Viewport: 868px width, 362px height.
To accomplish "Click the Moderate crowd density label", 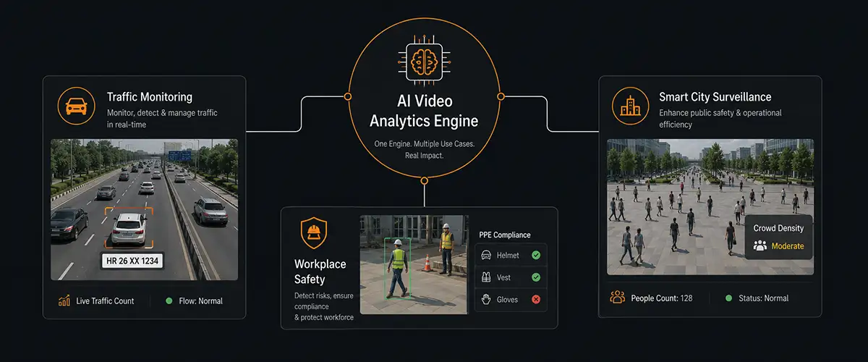I will (x=788, y=246).
